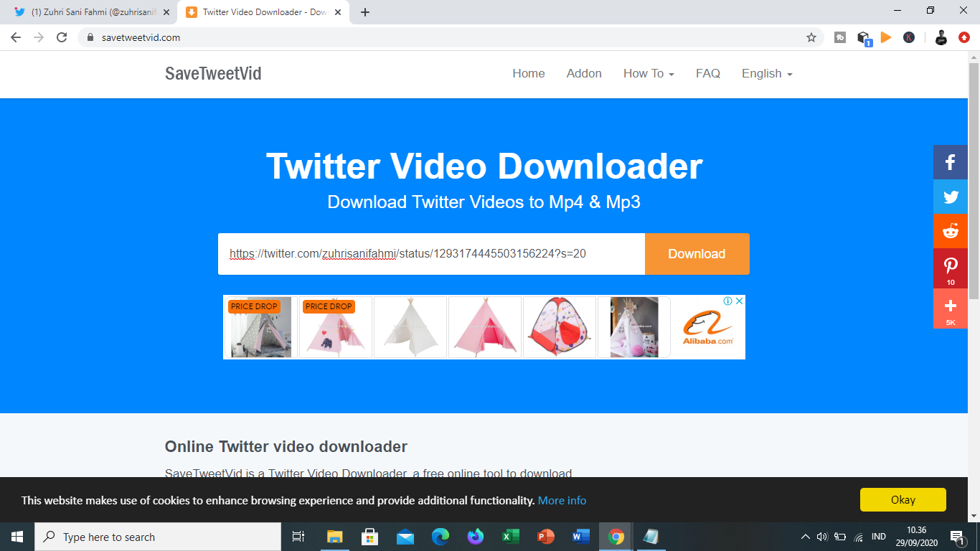Click the SaveTweetVid logo link
Viewport: 980px width, 551px height.
pyautogui.click(x=213, y=73)
